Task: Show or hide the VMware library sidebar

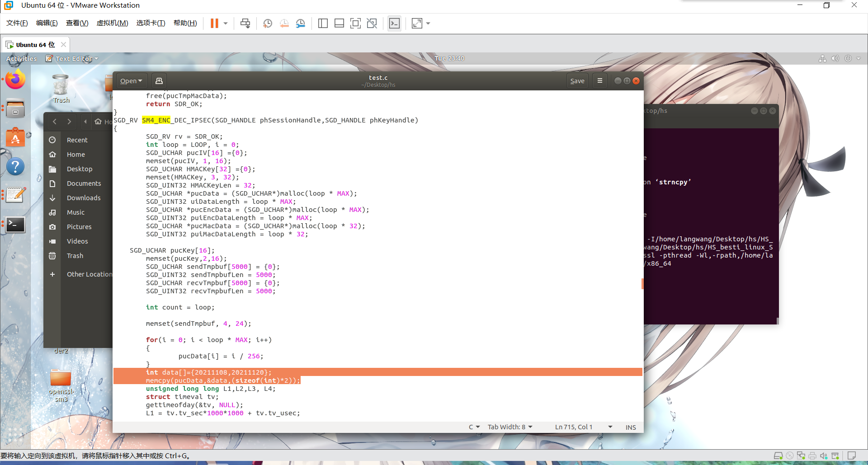Action: coord(323,23)
